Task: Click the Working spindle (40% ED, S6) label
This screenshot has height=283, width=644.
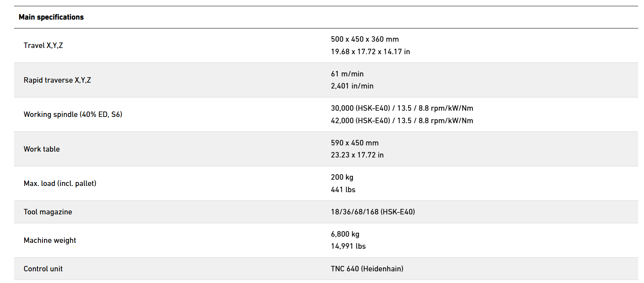Action: [x=73, y=115]
